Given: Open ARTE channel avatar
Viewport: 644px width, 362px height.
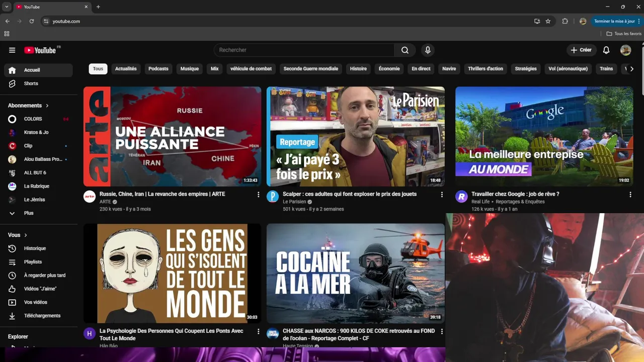Looking at the screenshot, I should (x=90, y=197).
